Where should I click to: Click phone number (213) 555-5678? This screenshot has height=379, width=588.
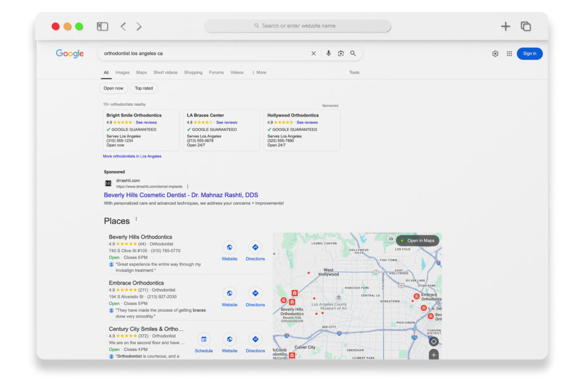point(200,141)
